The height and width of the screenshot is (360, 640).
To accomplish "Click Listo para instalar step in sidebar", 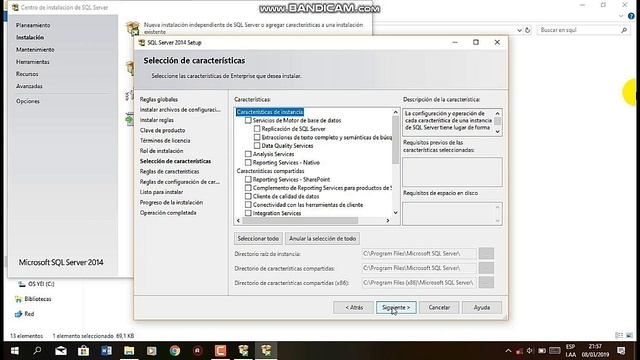I will [x=161, y=192].
